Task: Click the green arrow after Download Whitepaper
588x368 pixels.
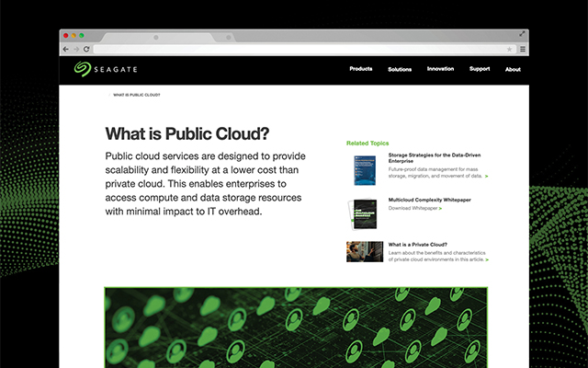Action: coord(440,209)
